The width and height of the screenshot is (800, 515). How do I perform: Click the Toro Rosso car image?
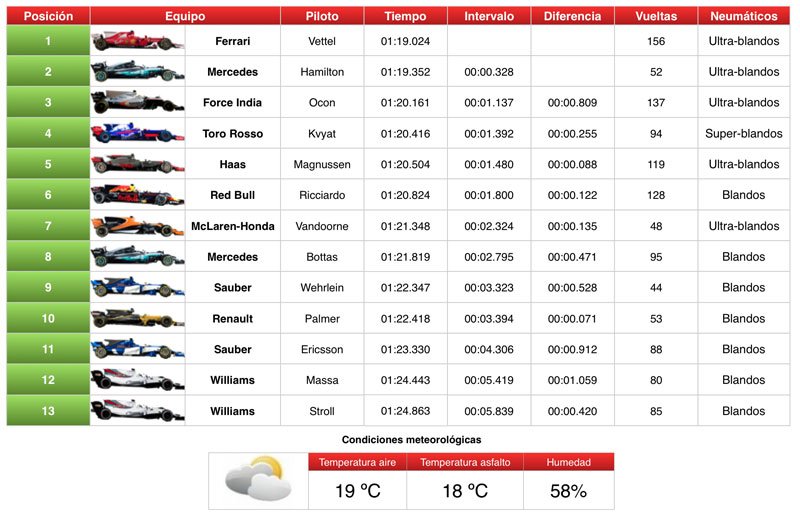[x=138, y=133]
